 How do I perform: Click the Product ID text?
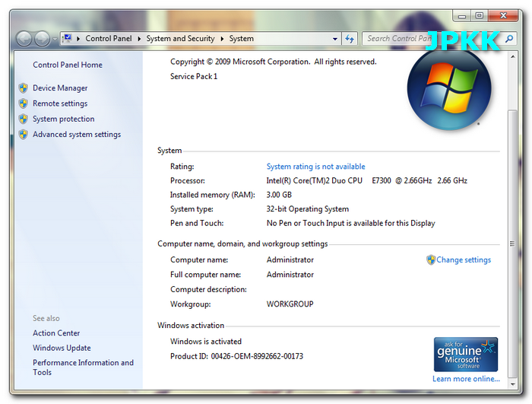(236, 356)
